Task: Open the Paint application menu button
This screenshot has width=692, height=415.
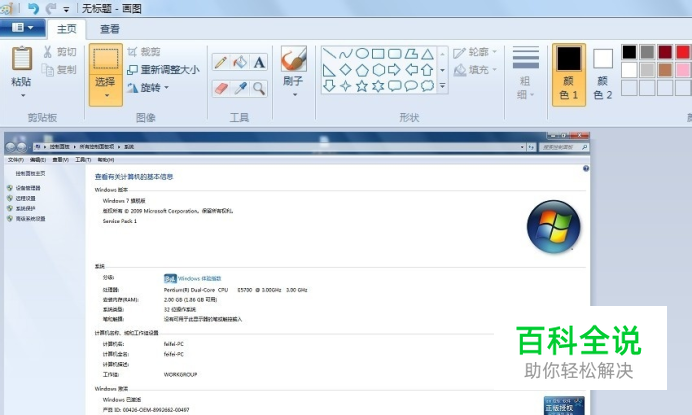Action: pos(23,28)
